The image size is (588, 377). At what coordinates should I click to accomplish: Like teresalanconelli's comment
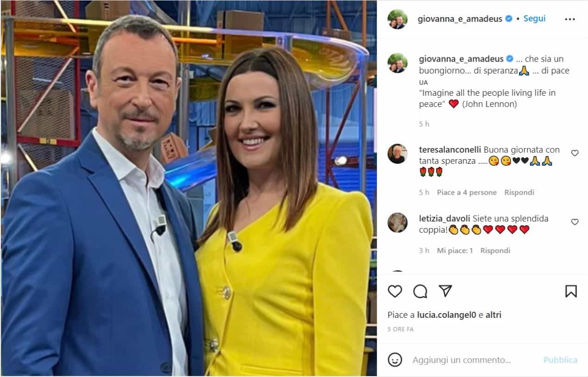[x=575, y=153]
